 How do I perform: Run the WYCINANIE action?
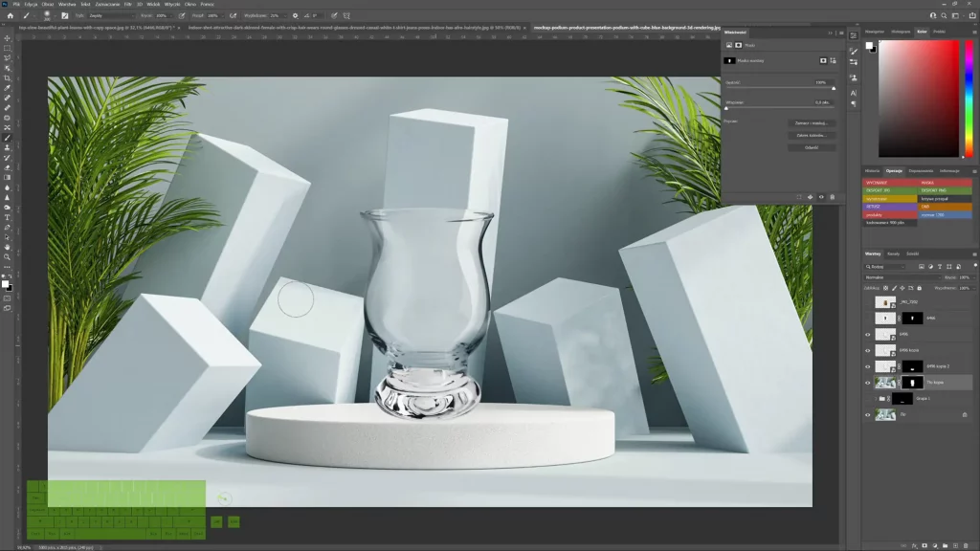pyautogui.click(x=890, y=183)
